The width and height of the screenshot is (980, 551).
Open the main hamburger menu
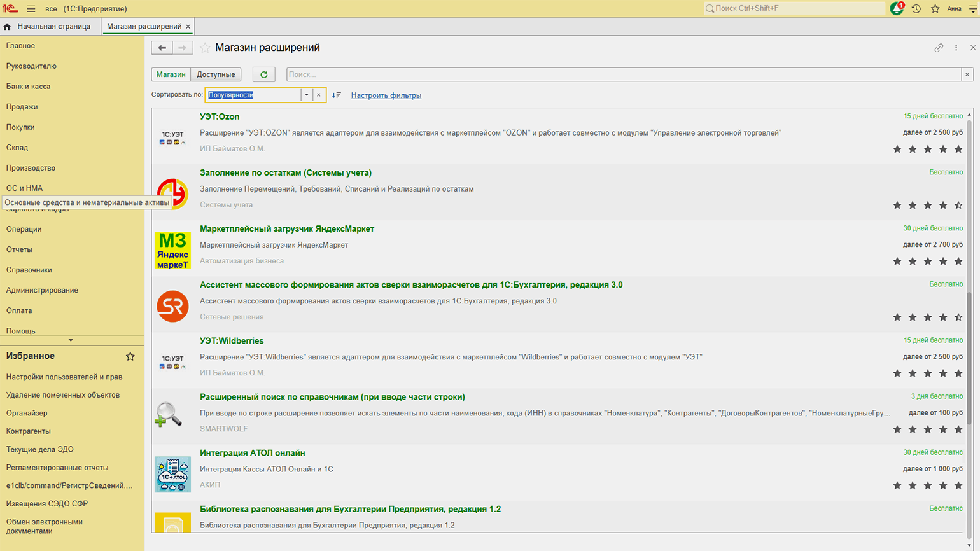[31, 9]
